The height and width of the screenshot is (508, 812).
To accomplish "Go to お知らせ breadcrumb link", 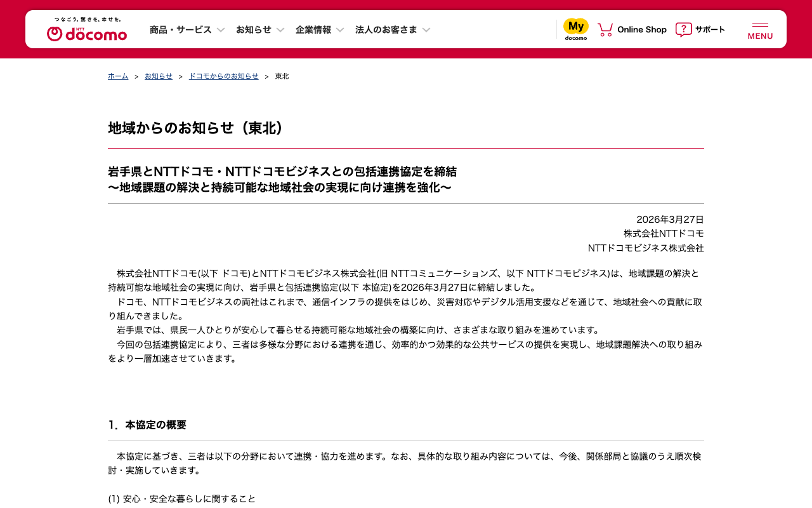I will (159, 76).
